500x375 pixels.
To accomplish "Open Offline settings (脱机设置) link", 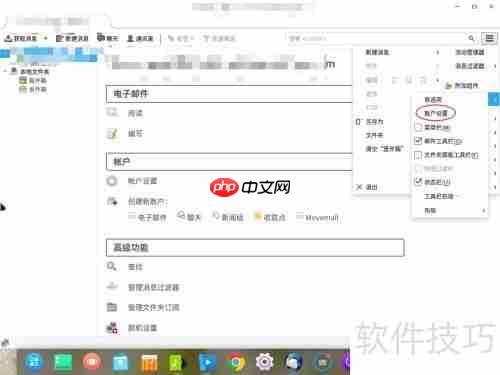I will point(142,328).
